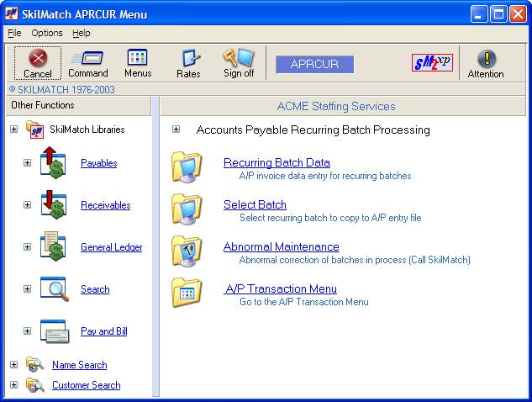Minimize the SkilMatch APRCUR window
This screenshot has width=532, height=402.
click(479, 14)
